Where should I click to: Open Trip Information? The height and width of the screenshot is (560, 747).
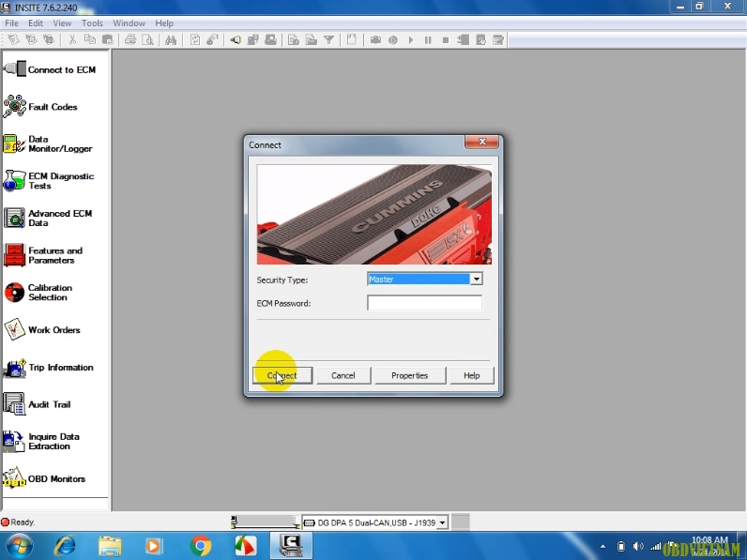[x=49, y=367]
